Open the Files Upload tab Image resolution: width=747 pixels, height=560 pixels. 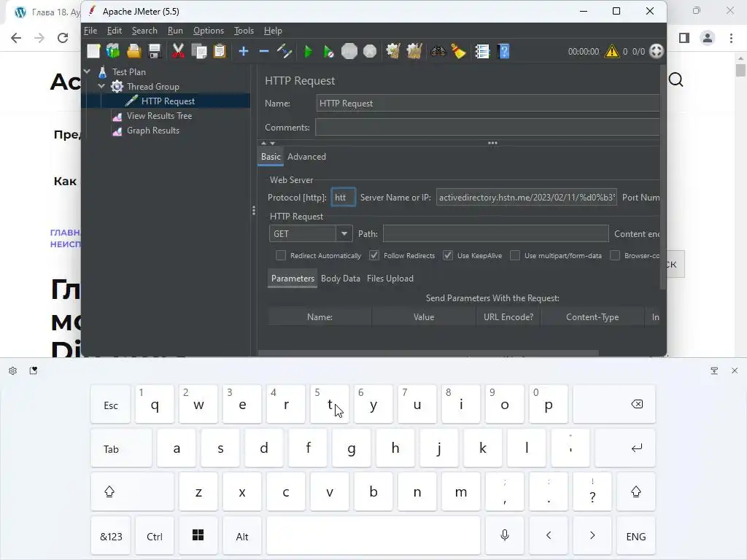point(390,279)
